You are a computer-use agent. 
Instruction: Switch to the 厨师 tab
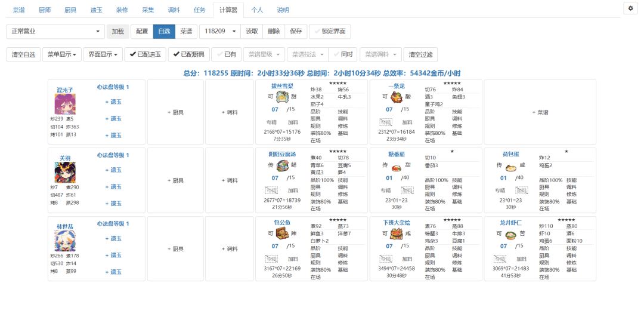click(45, 10)
